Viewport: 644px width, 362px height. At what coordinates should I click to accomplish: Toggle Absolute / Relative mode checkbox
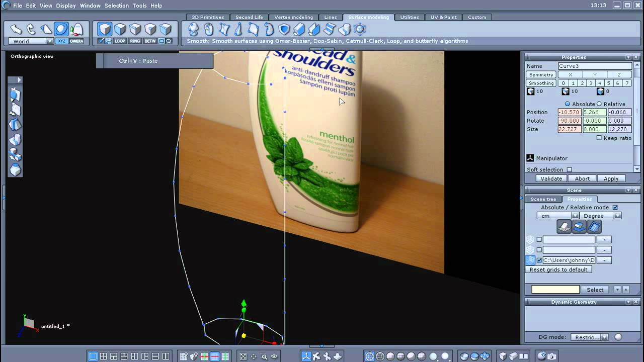[615, 207]
